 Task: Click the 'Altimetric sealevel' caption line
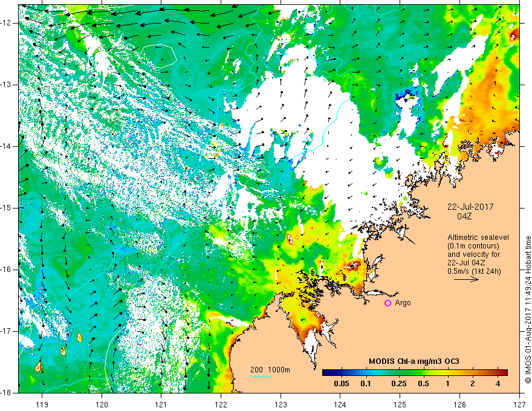point(478,238)
